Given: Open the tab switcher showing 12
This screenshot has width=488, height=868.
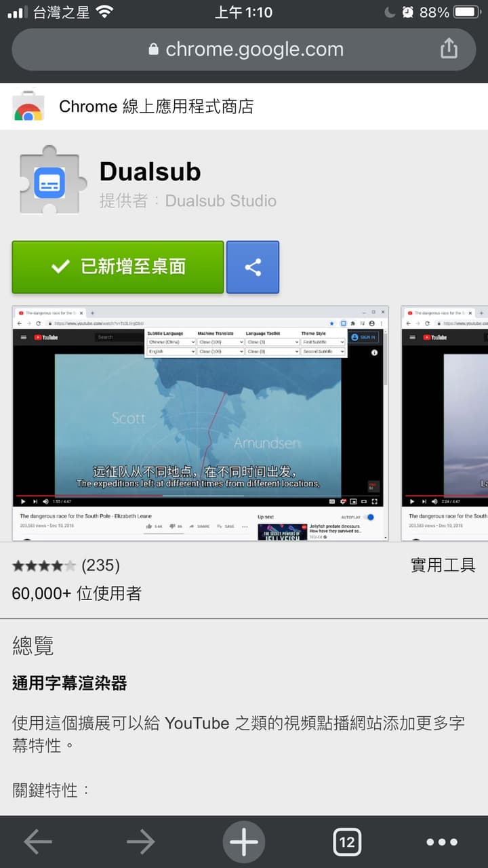Looking at the screenshot, I should 347,842.
